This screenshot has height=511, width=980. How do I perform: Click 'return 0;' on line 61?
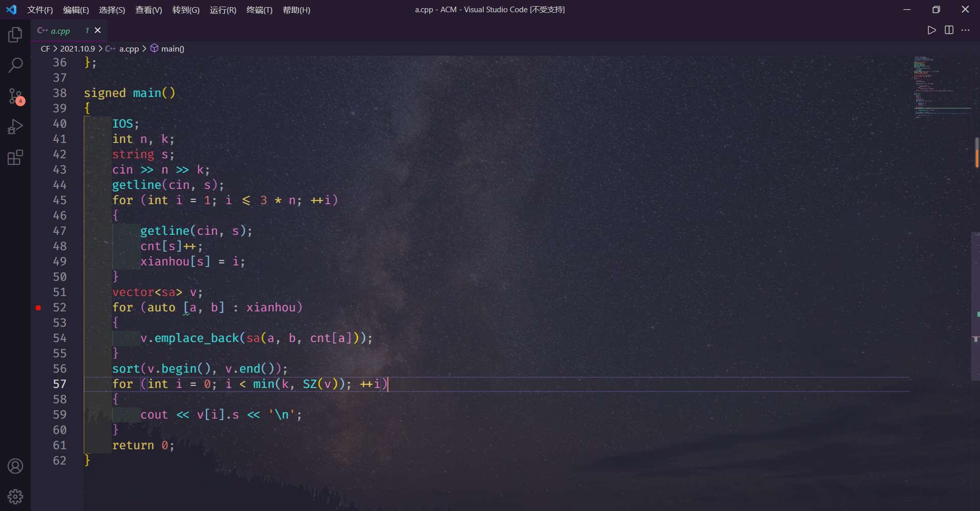143,445
